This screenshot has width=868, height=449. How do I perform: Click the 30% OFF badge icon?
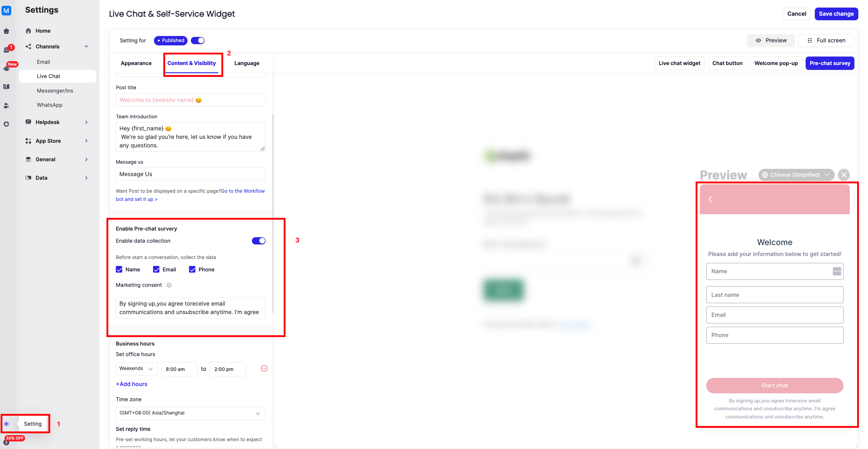15,438
